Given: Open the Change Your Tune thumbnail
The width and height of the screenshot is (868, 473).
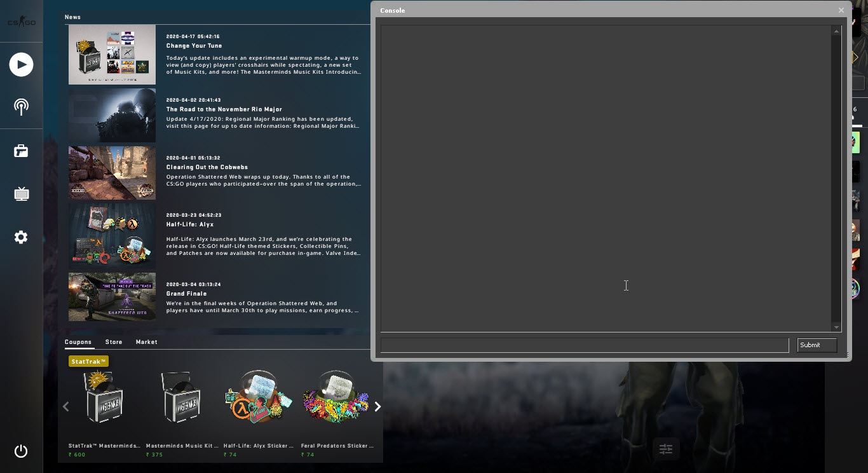Looking at the screenshot, I should pos(112,55).
